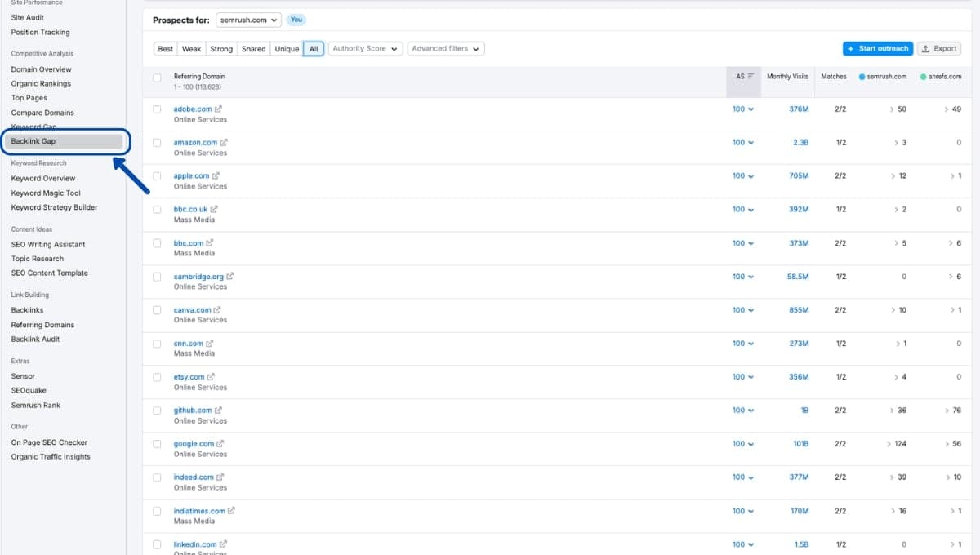
Task: Click the Matches column header
Action: 834,77
